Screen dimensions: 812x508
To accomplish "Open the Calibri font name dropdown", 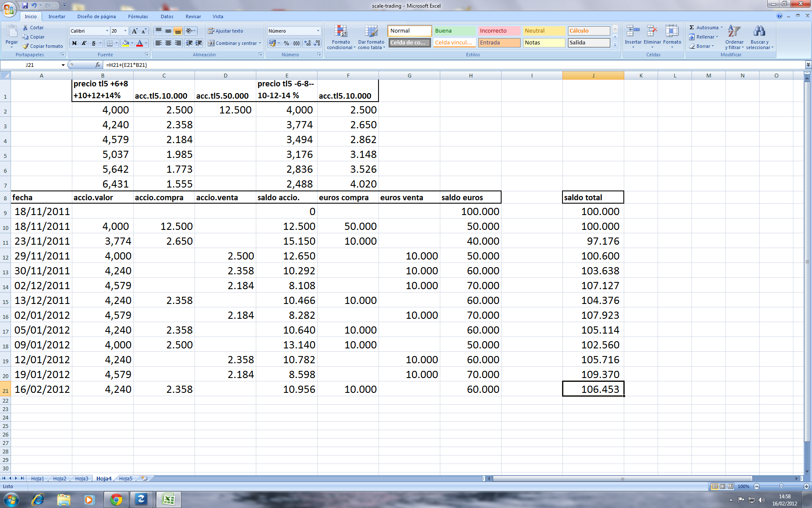I will click(107, 31).
